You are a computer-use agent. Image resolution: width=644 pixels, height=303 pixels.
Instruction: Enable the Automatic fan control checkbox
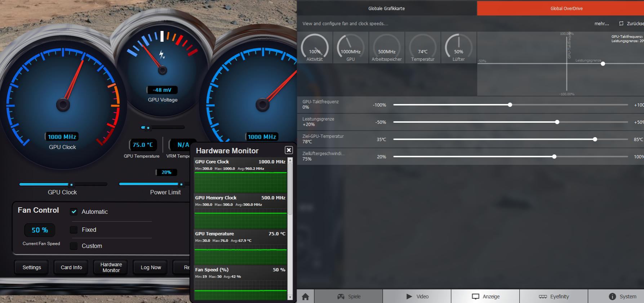click(74, 212)
